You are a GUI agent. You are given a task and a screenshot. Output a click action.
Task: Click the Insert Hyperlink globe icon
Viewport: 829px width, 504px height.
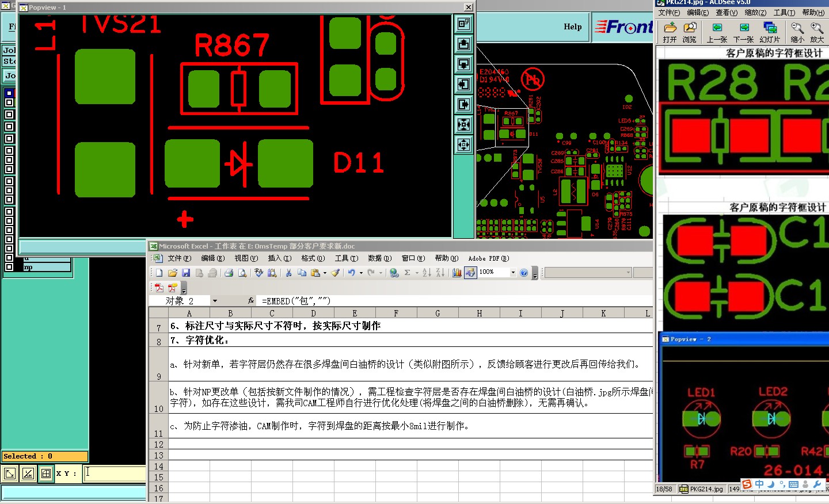tap(394, 273)
